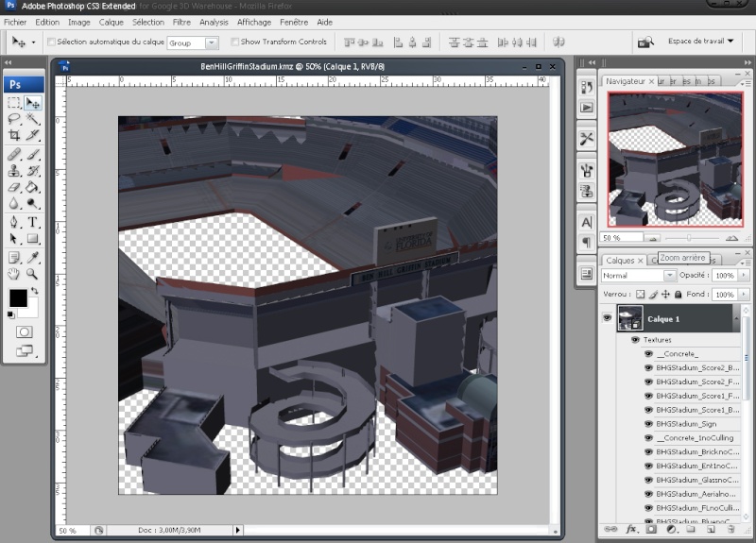Screen dimensions: 756x543
Task: Swap foreground and background colors
Action: tap(35, 291)
